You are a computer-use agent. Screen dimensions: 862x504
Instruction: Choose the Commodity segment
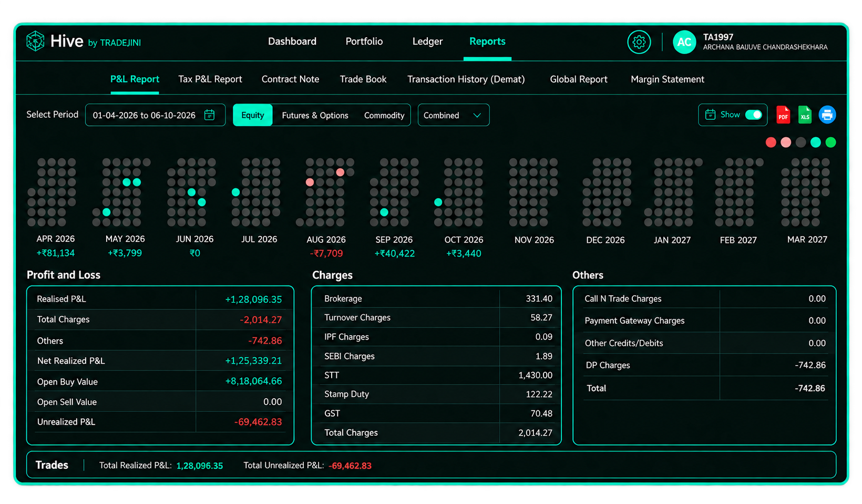[384, 115]
